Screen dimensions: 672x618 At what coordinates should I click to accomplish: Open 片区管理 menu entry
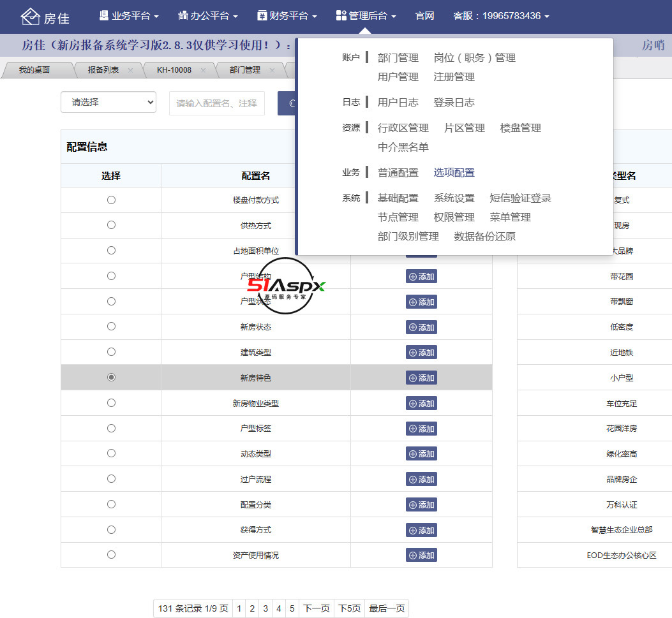(x=464, y=128)
